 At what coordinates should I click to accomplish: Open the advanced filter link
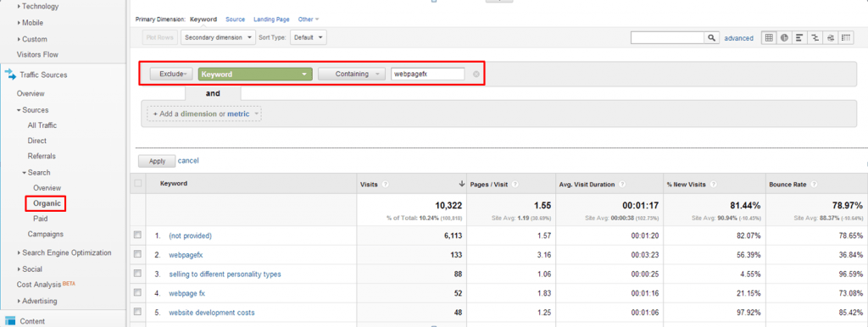click(739, 38)
